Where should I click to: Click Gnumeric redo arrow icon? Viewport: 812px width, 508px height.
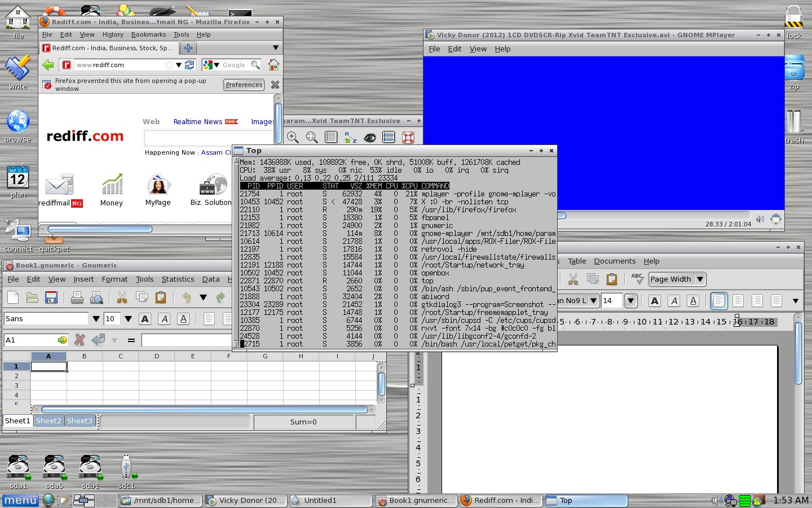point(220,297)
